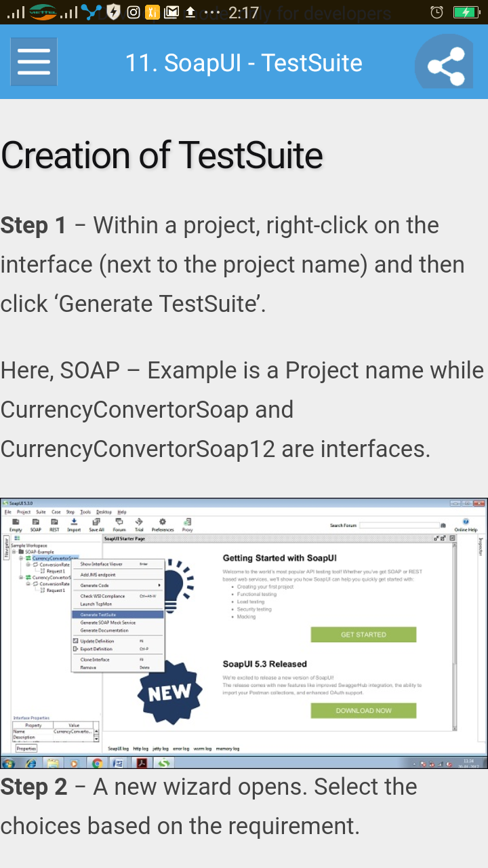Open the File menu in SoapUI screenshot
488x868 pixels.
coord(7,512)
